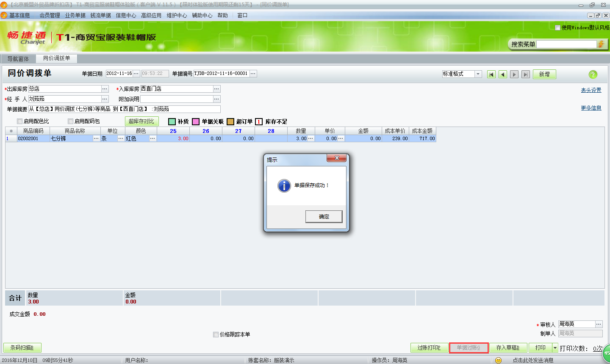Open the 打印 button dropdown arrow
610x364 pixels.
(x=555, y=348)
